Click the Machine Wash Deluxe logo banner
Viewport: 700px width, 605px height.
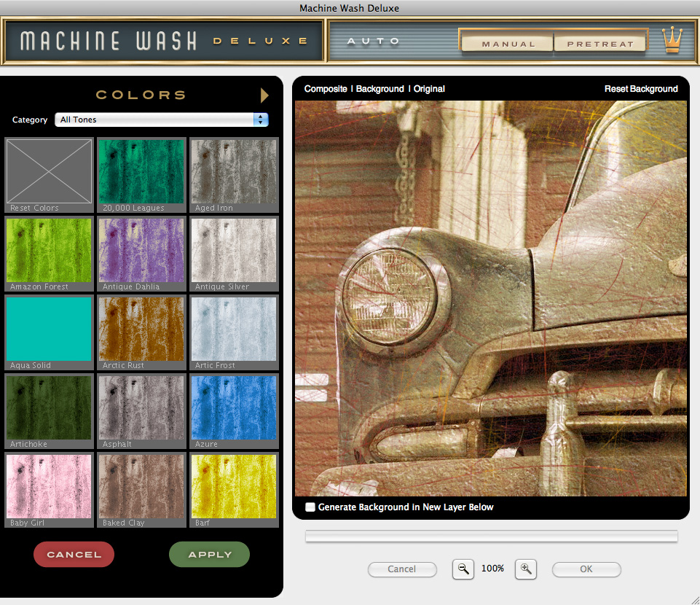[163, 41]
